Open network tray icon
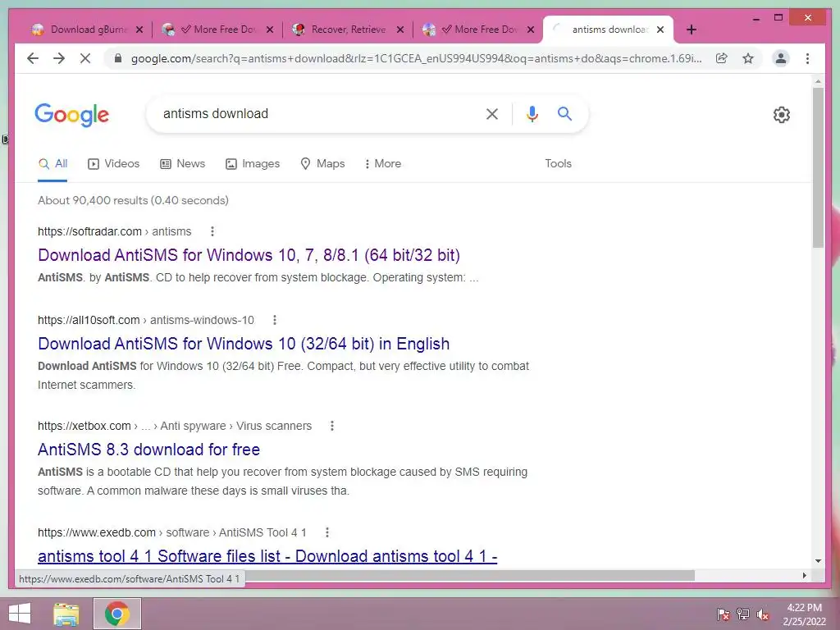The height and width of the screenshot is (630, 840). (x=742, y=614)
